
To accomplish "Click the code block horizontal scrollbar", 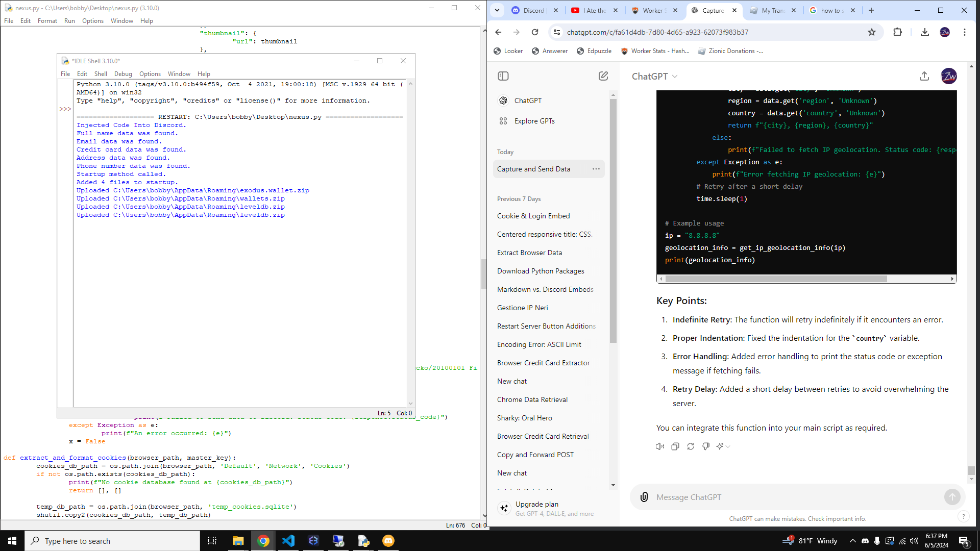I will (776, 279).
